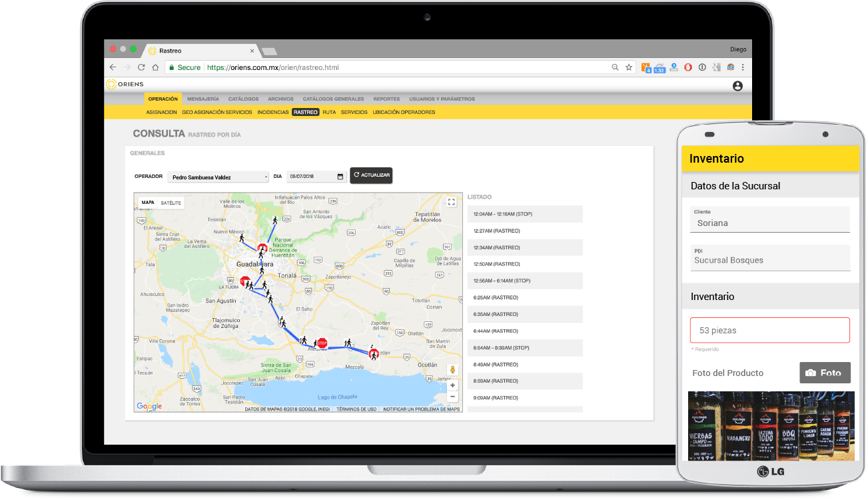Tap the product photo thumbnail on phone
868x500 pixels.
pos(771,426)
